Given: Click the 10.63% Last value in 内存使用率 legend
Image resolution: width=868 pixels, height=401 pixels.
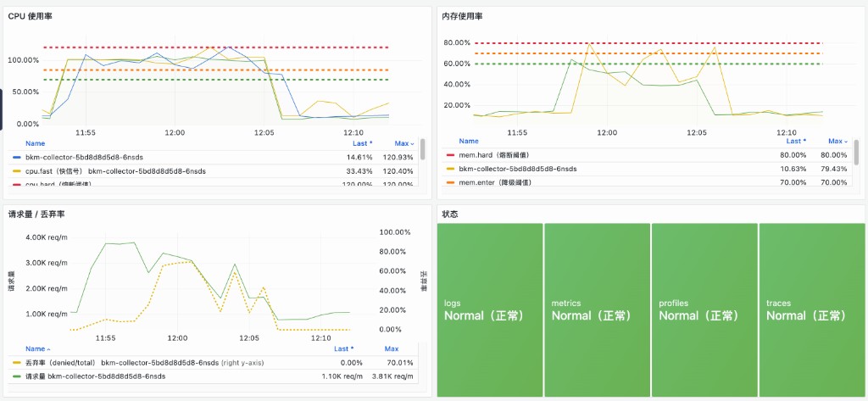Looking at the screenshot, I should click(793, 169).
